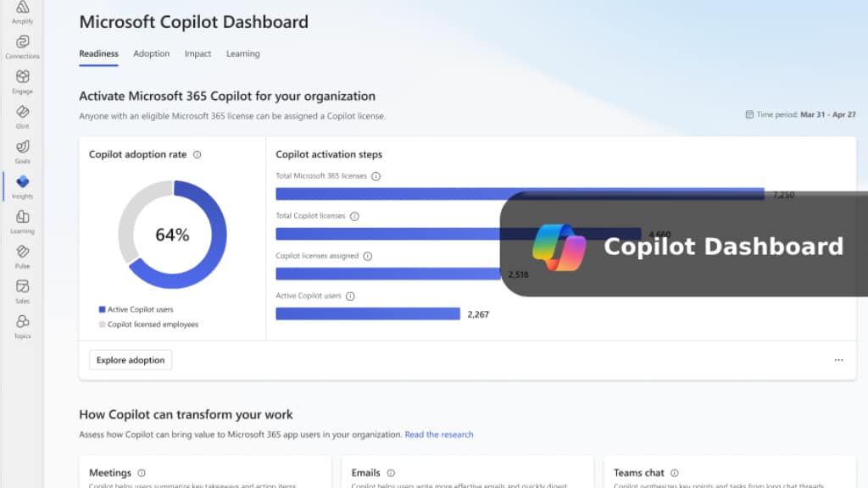Click Copilot licensed employees legend swatch
Screen dimensions: 868x488
[102, 324]
